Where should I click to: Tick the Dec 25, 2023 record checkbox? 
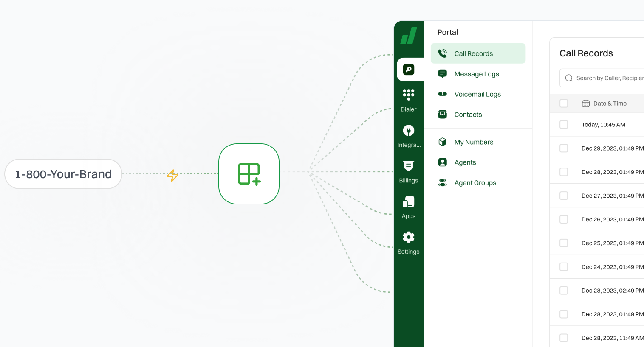pos(564,243)
